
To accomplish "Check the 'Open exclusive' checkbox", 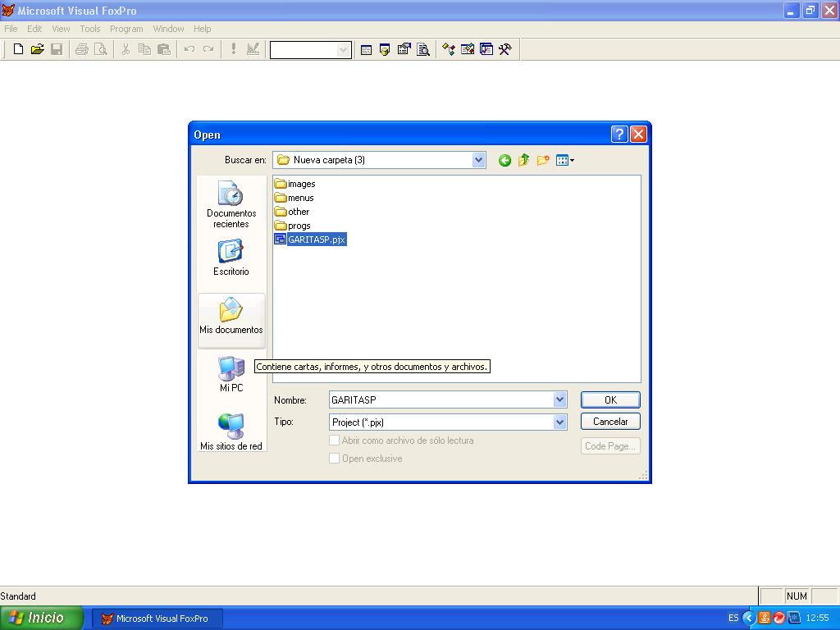I will [335, 459].
